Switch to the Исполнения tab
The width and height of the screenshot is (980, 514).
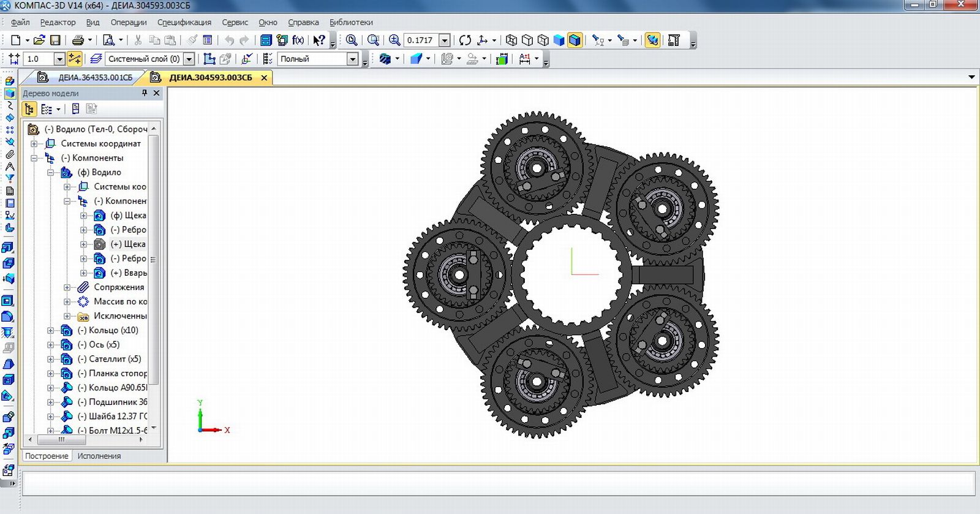point(99,456)
